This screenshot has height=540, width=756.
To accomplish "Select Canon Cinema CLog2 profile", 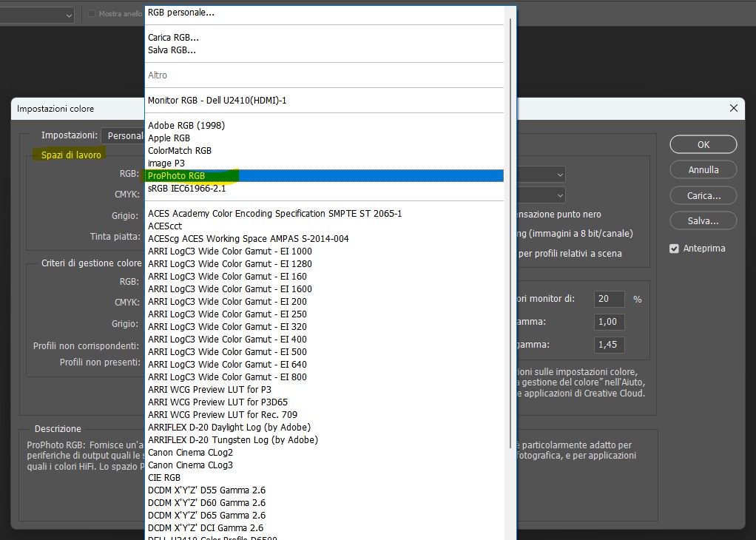I will click(x=324, y=451).
